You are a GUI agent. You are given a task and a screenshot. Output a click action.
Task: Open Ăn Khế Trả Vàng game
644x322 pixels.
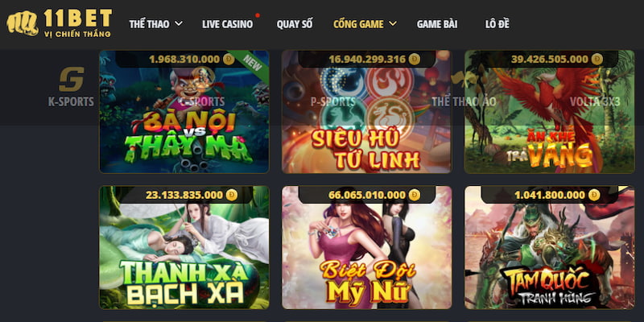click(550, 112)
